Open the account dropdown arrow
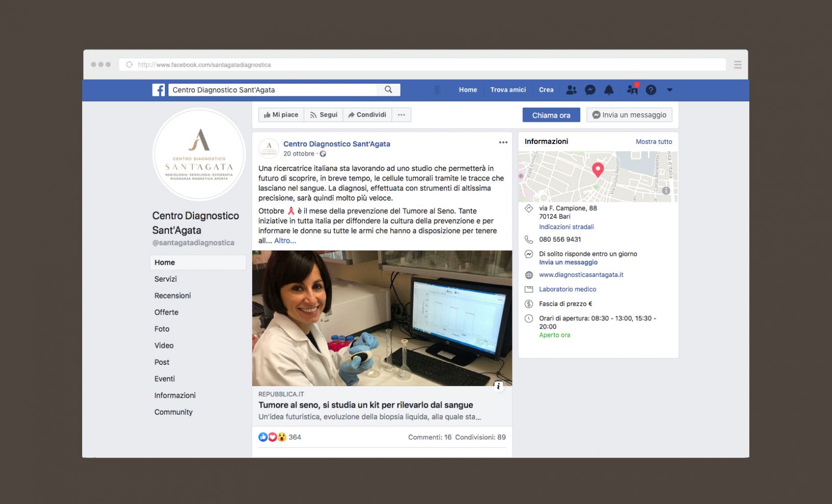Viewport: 832px width, 504px height. coord(670,90)
